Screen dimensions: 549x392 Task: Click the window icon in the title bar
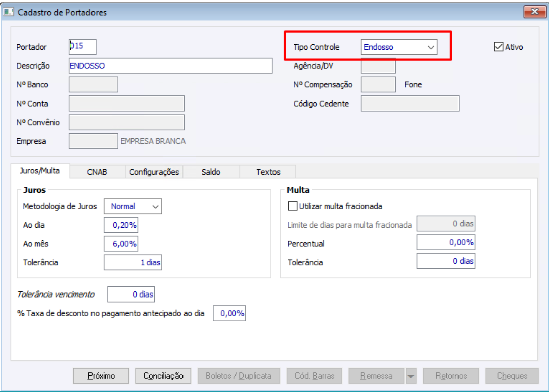8,12
